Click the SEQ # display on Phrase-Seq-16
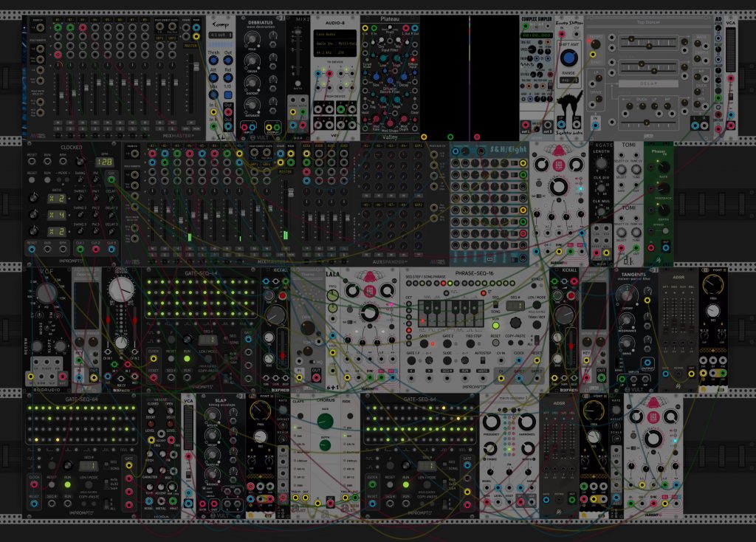 515,305
